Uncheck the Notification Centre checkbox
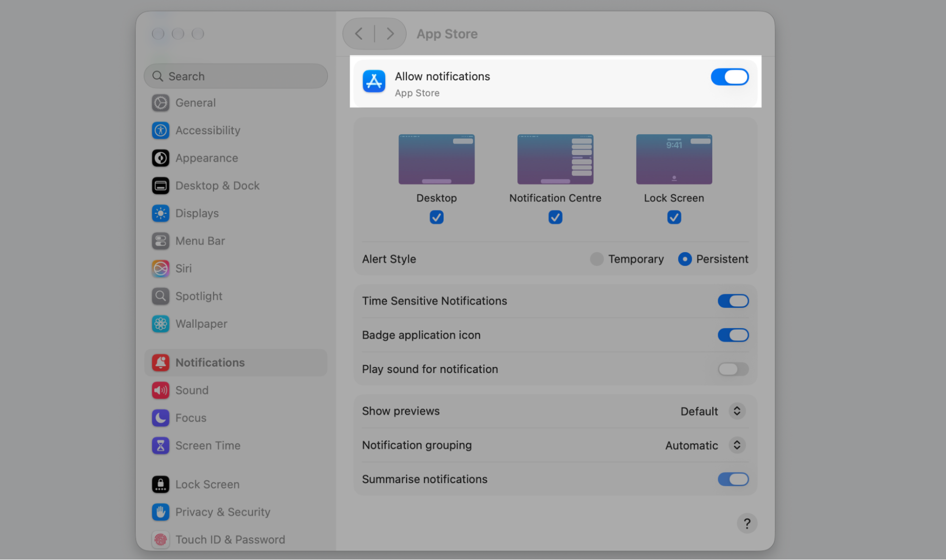Screen dimensions: 946x560 coord(555,217)
